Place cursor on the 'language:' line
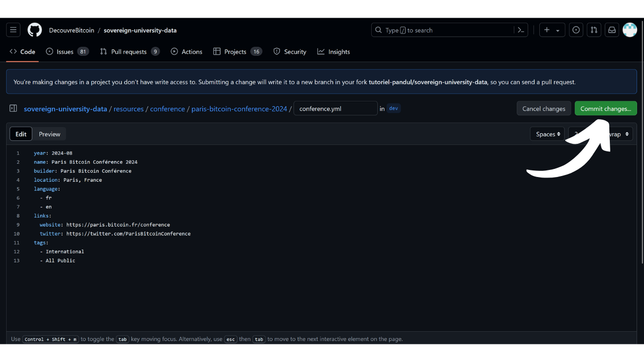This screenshot has width=644, height=362. pyautogui.click(x=47, y=189)
